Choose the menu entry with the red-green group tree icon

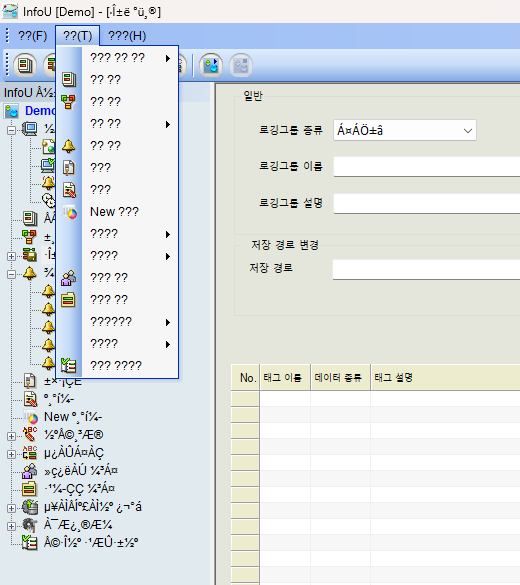pos(117,101)
